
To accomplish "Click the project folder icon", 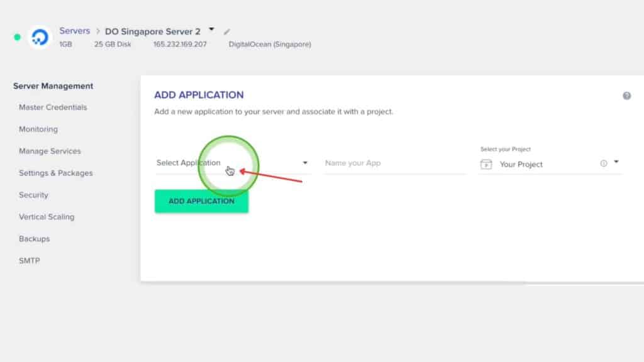I will (x=485, y=163).
